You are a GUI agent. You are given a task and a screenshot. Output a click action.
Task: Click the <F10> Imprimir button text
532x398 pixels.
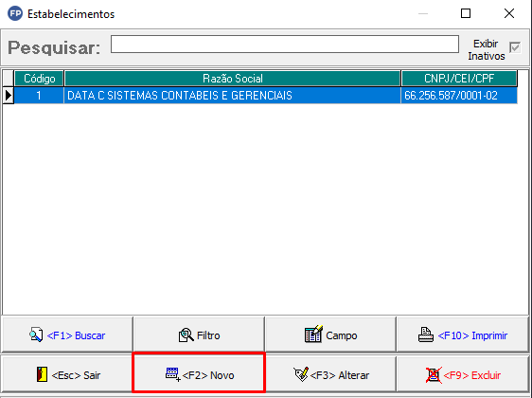(x=472, y=335)
